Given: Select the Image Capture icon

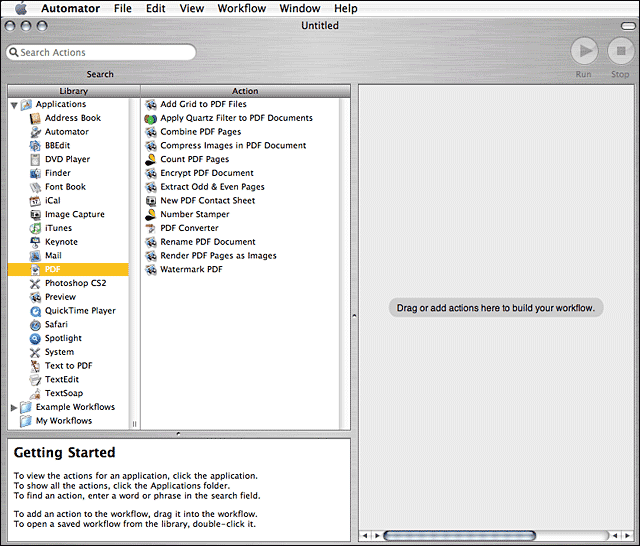Looking at the screenshot, I should coord(35,215).
